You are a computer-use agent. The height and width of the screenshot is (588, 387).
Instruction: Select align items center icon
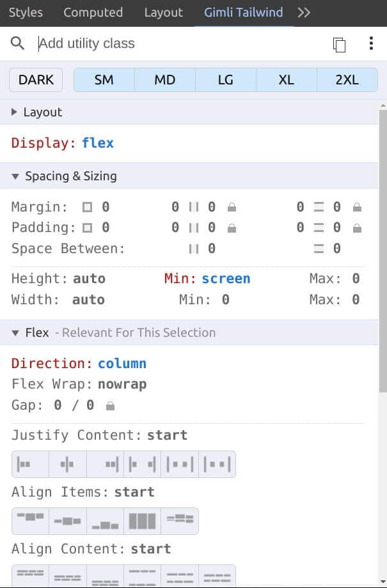(x=68, y=522)
